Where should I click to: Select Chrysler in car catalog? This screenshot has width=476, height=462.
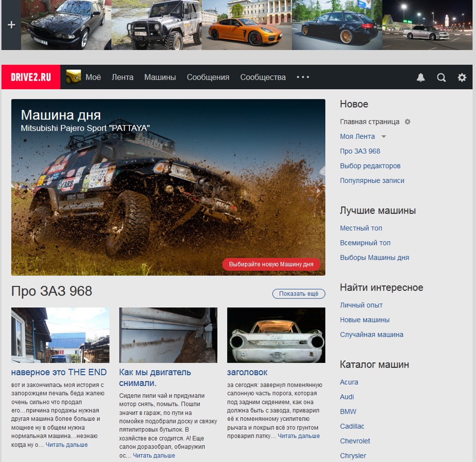(353, 456)
